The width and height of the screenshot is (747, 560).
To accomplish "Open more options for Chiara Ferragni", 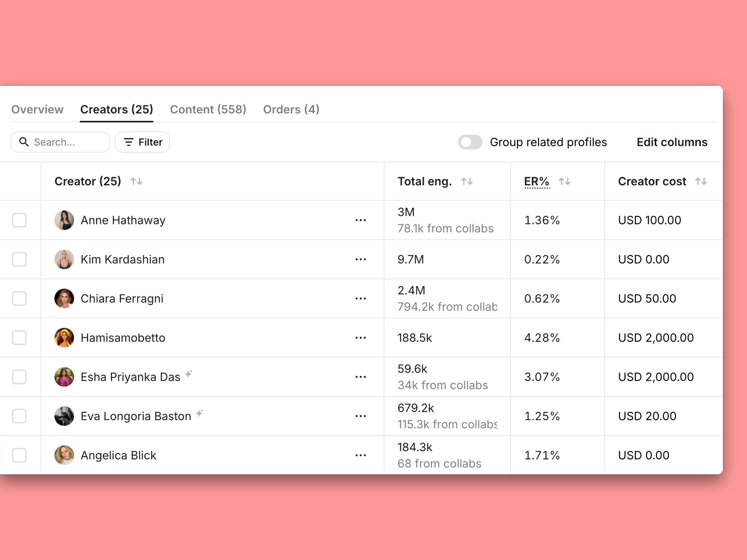I will pos(361,299).
